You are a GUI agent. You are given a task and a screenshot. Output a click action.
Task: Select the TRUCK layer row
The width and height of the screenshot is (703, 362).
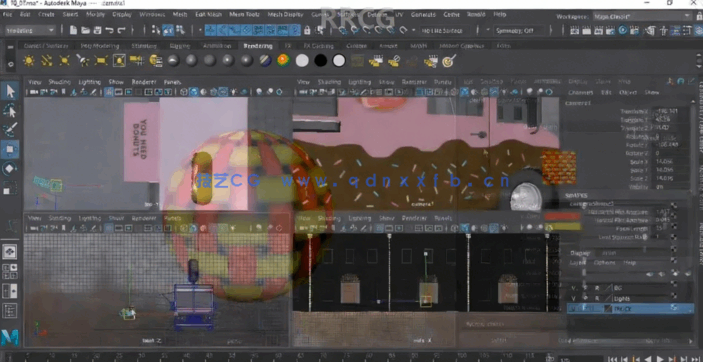pos(630,309)
